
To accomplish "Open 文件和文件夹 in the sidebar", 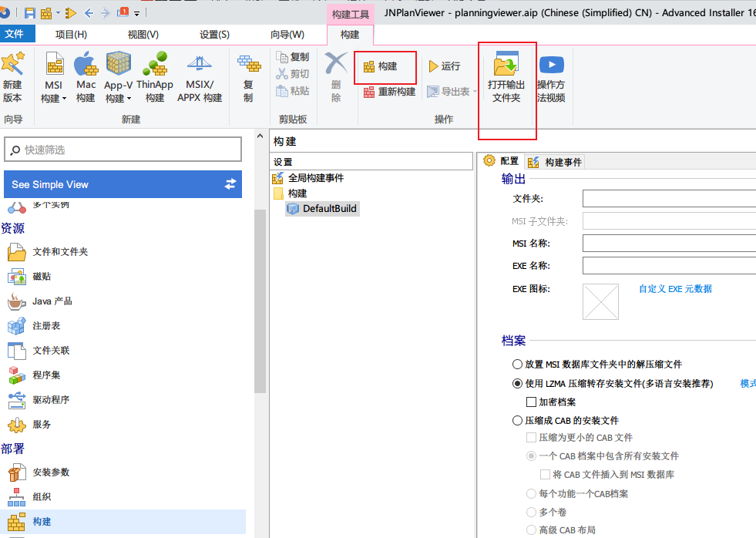I will (x=49, y=251).
